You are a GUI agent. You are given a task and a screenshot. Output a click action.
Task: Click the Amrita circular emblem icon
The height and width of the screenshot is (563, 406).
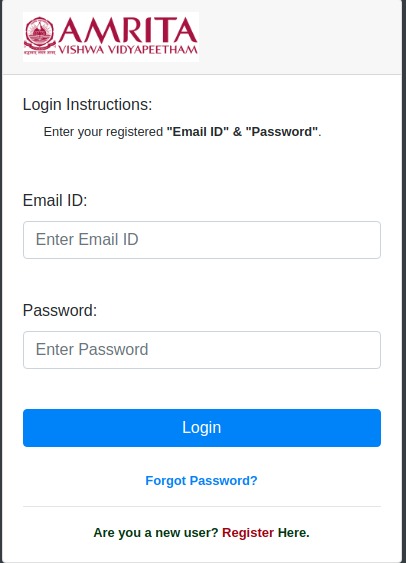click(39, 35)
